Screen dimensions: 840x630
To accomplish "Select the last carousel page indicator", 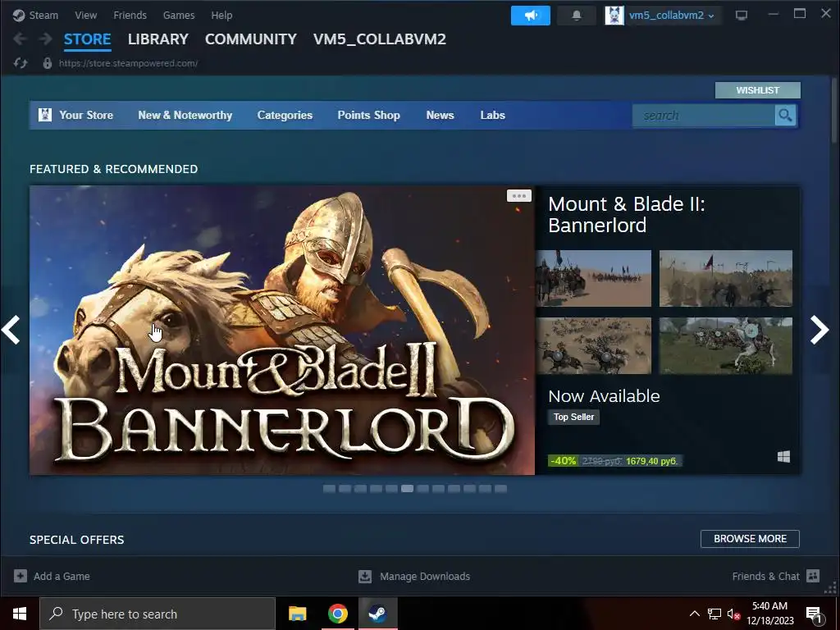I will (x=501, y=489).
